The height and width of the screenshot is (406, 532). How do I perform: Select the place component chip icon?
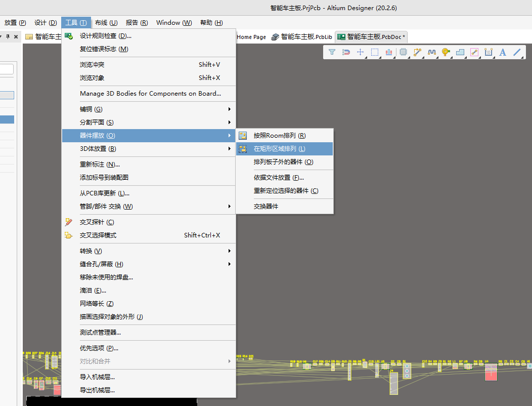[403, 52]
